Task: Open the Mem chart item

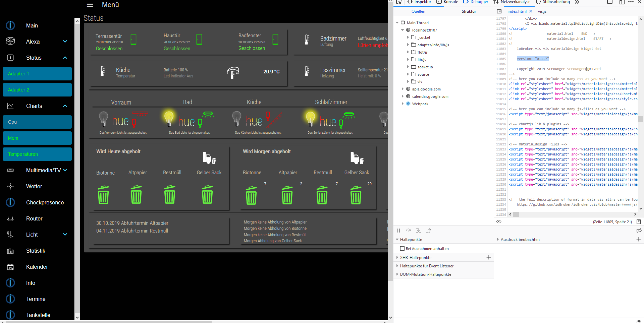Action: [x=37, y=138]
